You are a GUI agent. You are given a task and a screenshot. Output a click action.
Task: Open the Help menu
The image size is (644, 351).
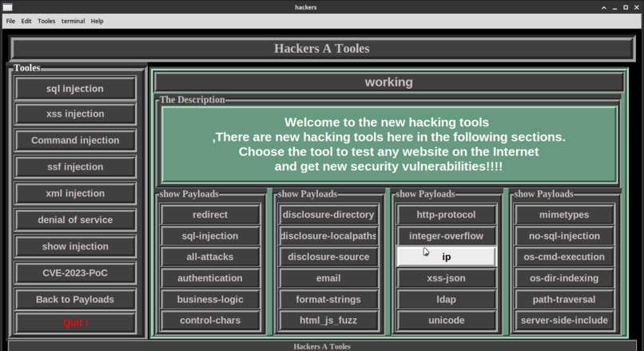[x=97, y=21]
